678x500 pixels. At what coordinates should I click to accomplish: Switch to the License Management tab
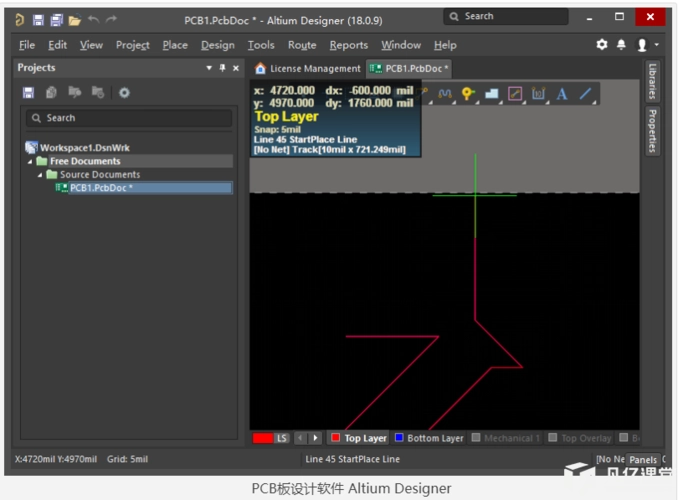pyautogui.click(x=308, y=69)
